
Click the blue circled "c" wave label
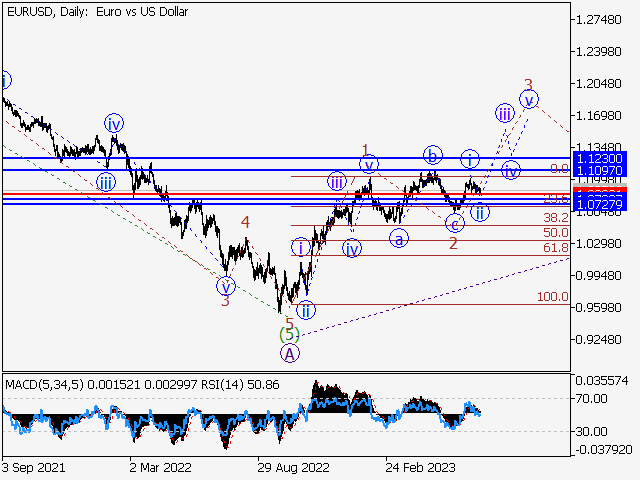tap(455, 224)
